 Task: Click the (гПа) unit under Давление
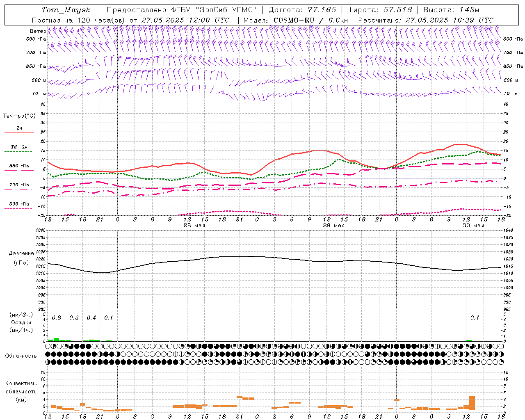point(21,263)
